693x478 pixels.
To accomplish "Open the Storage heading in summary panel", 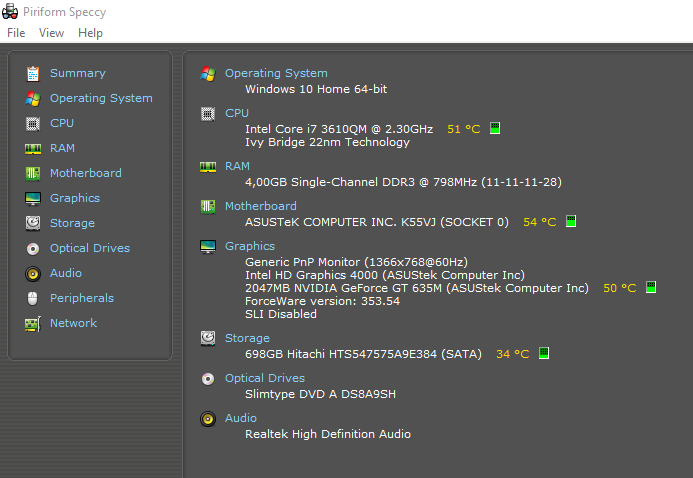I will (x=247, y=338).
